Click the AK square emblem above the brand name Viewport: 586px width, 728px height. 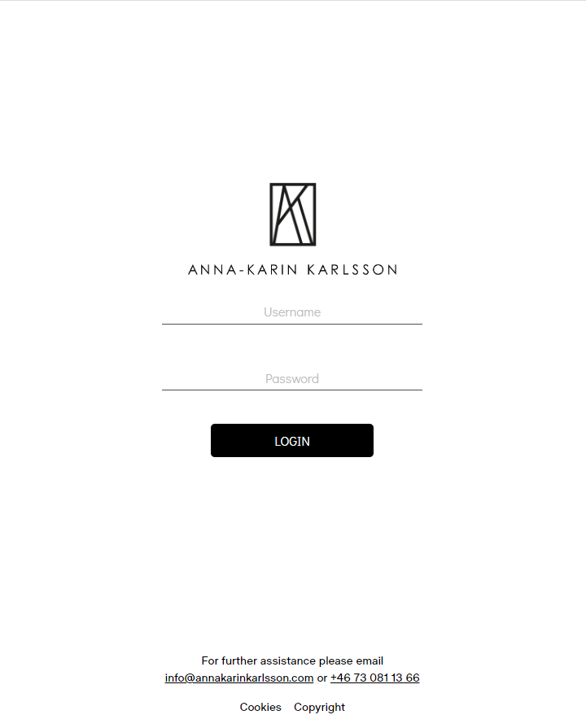[x=292, y=214]
